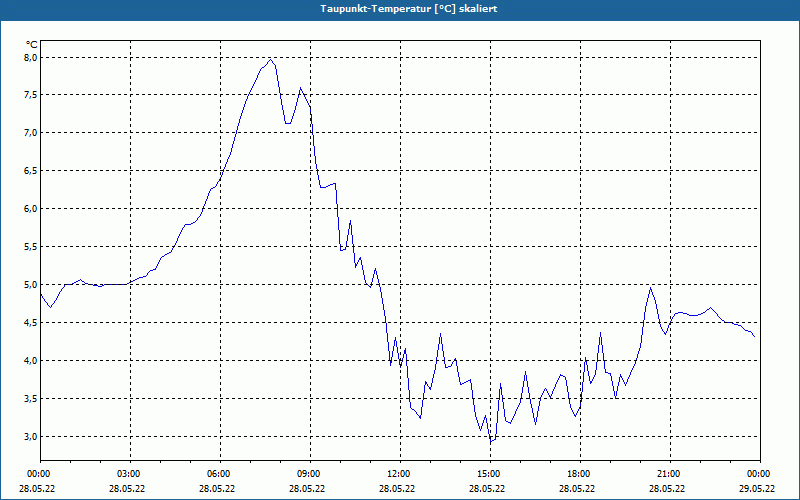Click the 3,5 y-axis label
The image size is (800, 500).
tap(31, 398)
